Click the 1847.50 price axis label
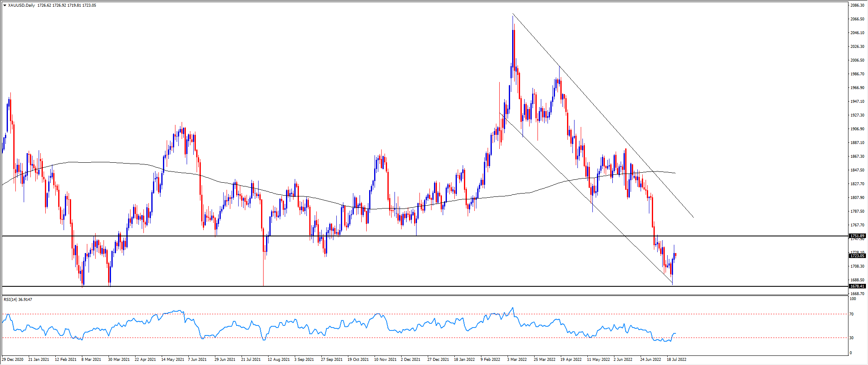868x365 pixels. click(857, 170)
